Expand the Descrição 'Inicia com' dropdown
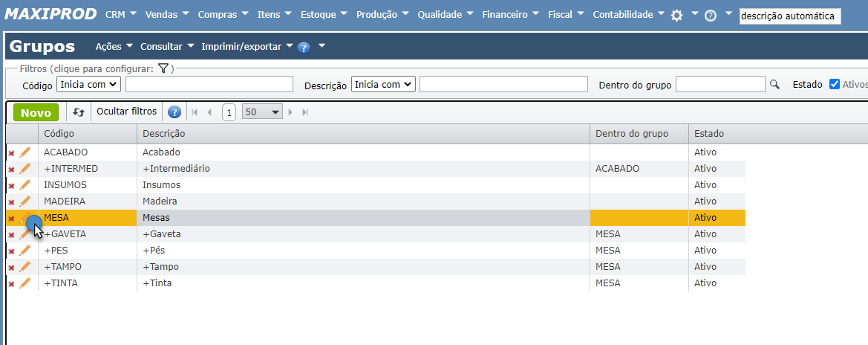Viewport: 868px width, 345px height. point(383,85)
